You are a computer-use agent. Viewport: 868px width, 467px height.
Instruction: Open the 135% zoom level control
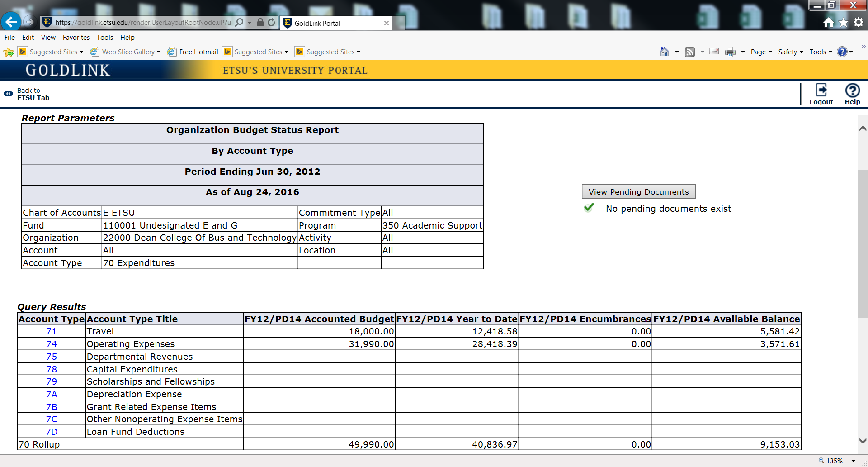click(835, 460)
